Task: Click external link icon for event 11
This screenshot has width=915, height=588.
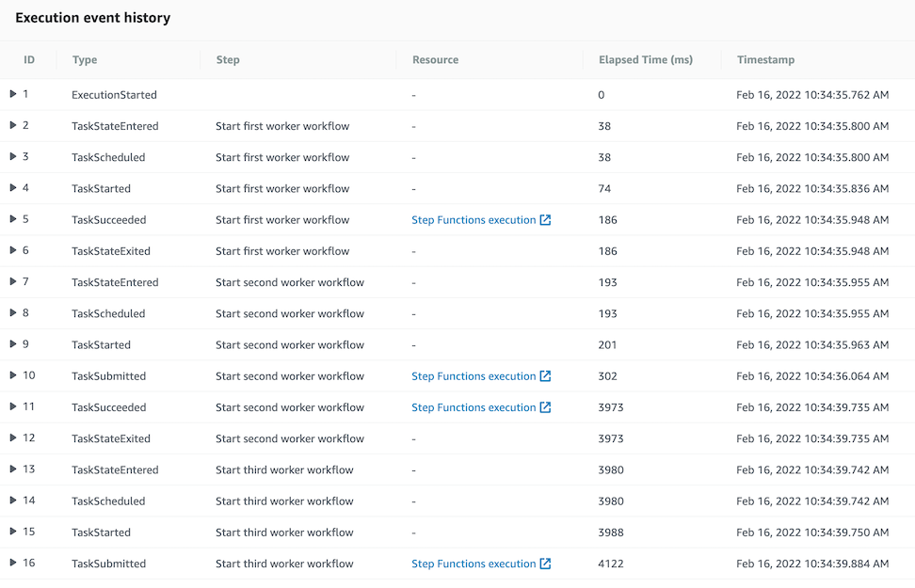Action: (x=545, y=407)
